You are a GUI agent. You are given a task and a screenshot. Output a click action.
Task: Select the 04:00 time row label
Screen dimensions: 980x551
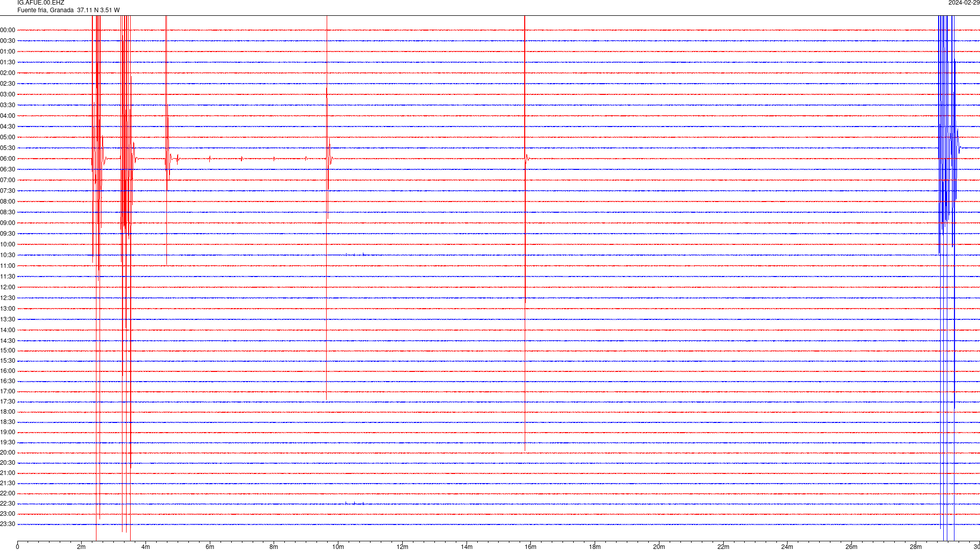tap(8, 116)
